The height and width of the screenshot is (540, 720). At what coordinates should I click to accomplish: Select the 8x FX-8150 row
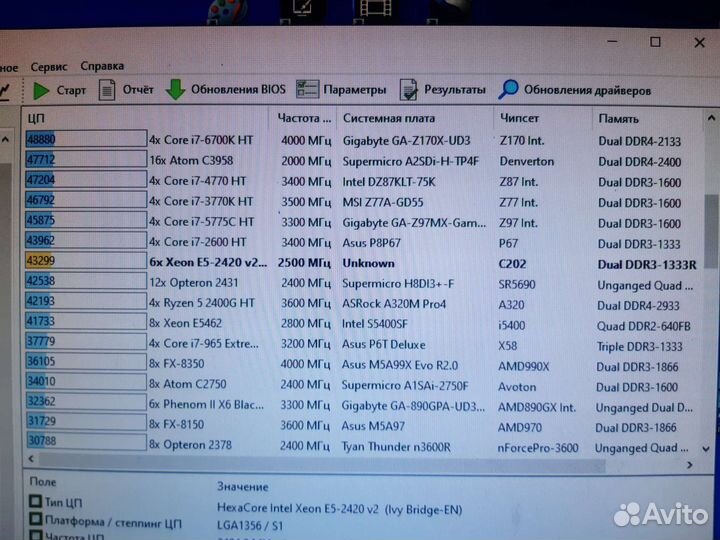(176, 424)
